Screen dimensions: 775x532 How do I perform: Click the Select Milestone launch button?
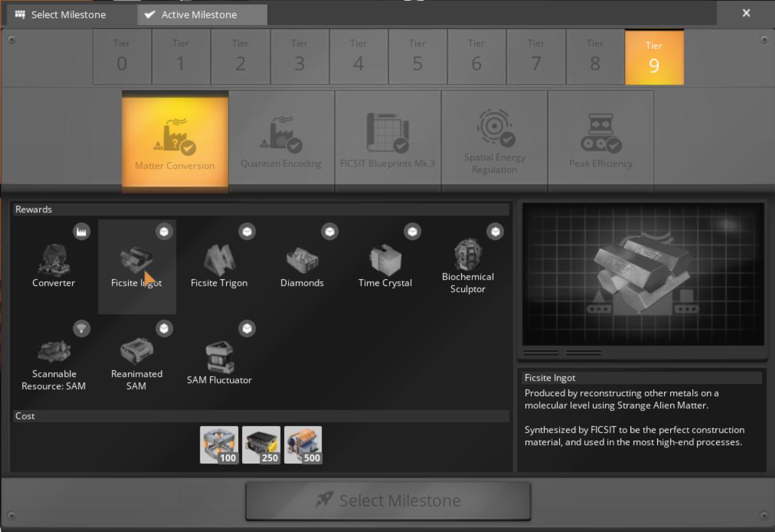pyautogui.click(x=388, y=500)
